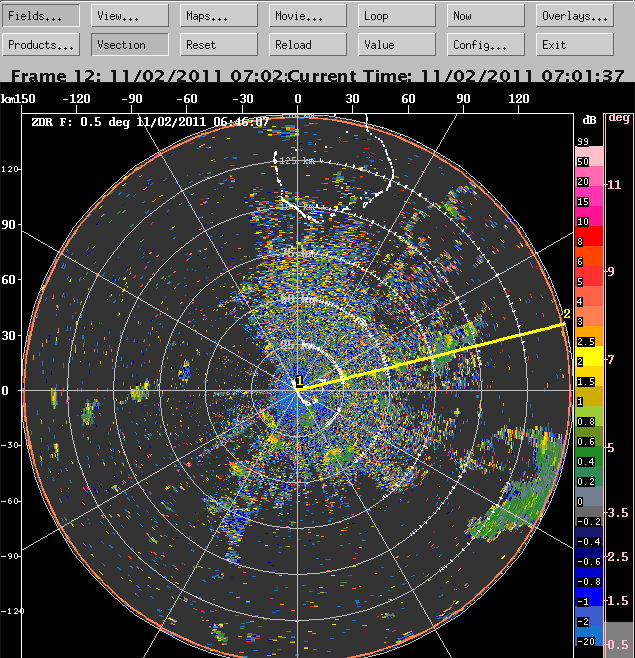Viewport: 635px width, 658px height.
Task: Open the Movie... controls
Action: point(308,16)
